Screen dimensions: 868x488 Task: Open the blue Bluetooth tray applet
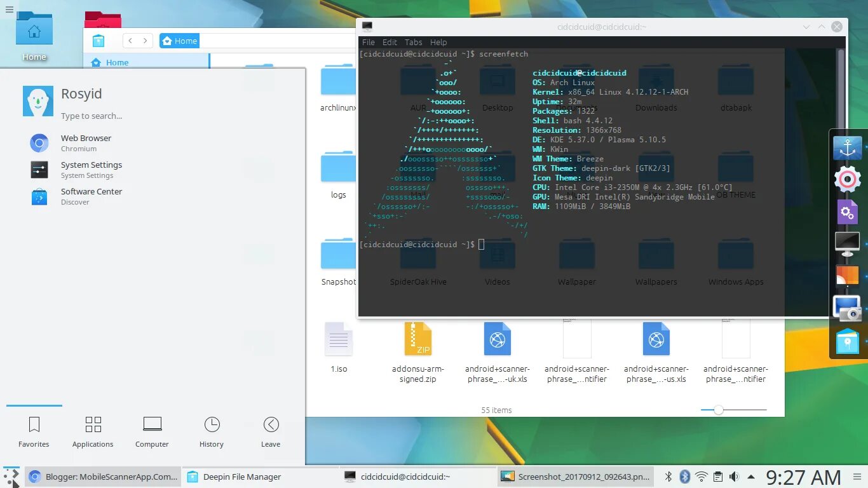pyautogui.click(x=685, y=477)
